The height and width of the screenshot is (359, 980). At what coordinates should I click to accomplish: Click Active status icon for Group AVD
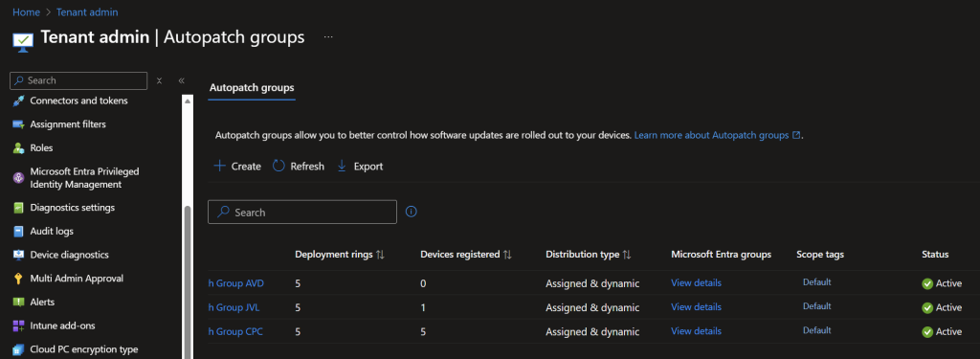[x=927, y=284]
